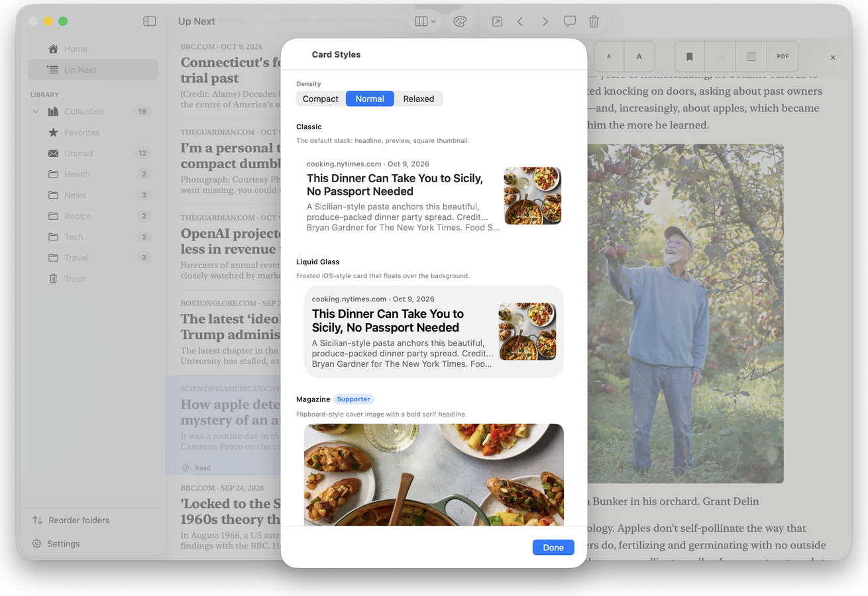The image size is (868, 596).
Task: Open Trash in the sidebar
Action: [x=93, y=279]
